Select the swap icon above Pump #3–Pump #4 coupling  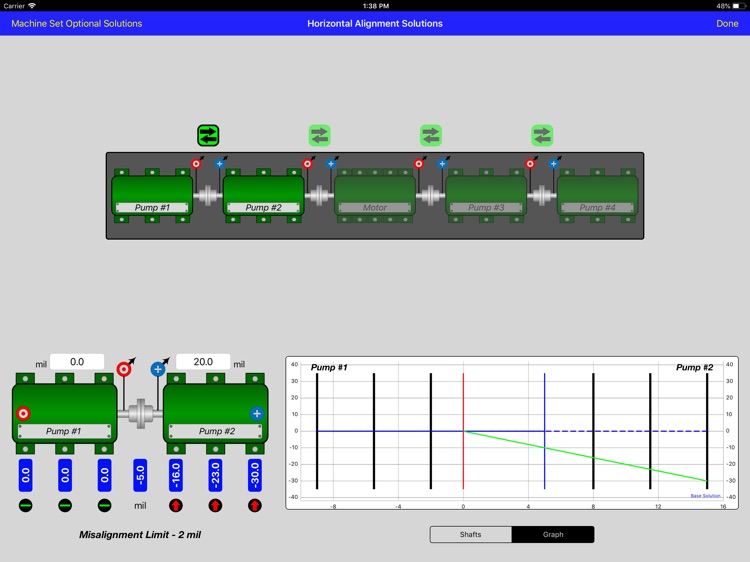pyautogui.click(x=542, y=135)
